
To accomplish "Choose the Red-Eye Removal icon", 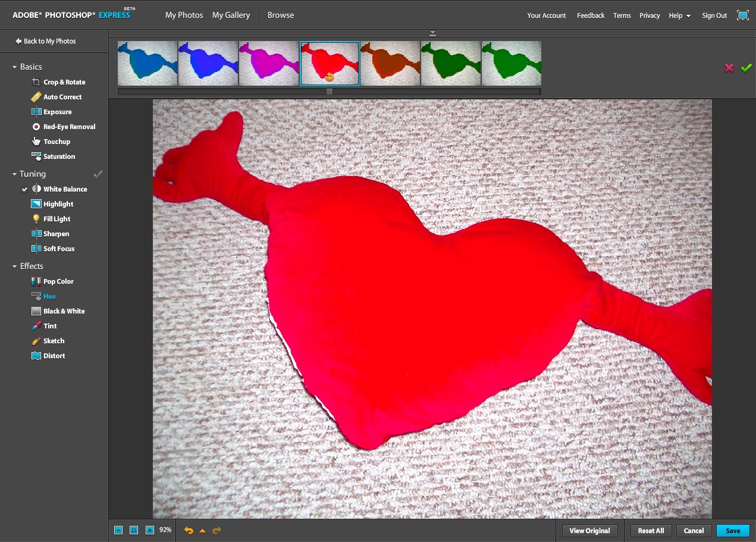I will 36,127.
